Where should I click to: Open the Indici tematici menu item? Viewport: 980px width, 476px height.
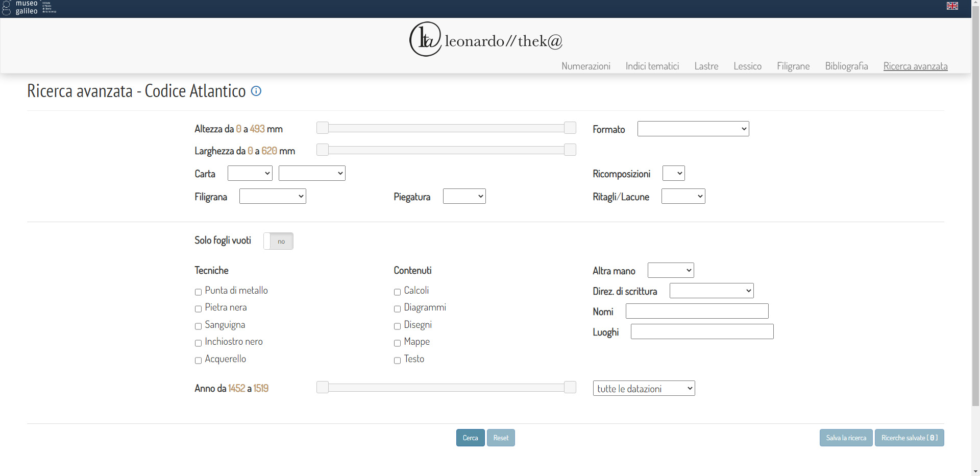(x=652, y=66)
